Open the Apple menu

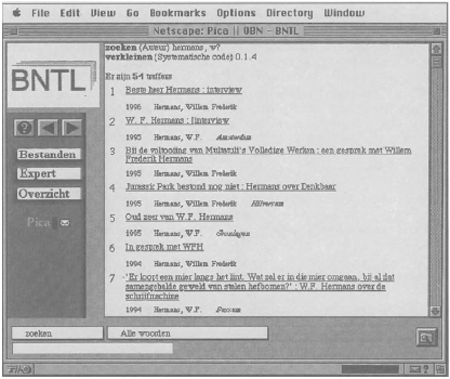[17, 13]
